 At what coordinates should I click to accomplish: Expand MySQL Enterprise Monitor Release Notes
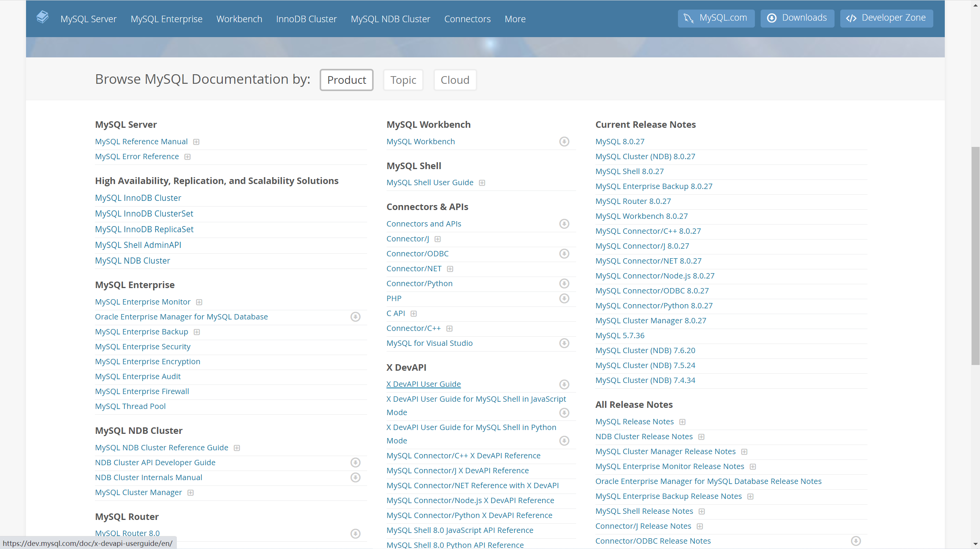(x=753, y=467)
